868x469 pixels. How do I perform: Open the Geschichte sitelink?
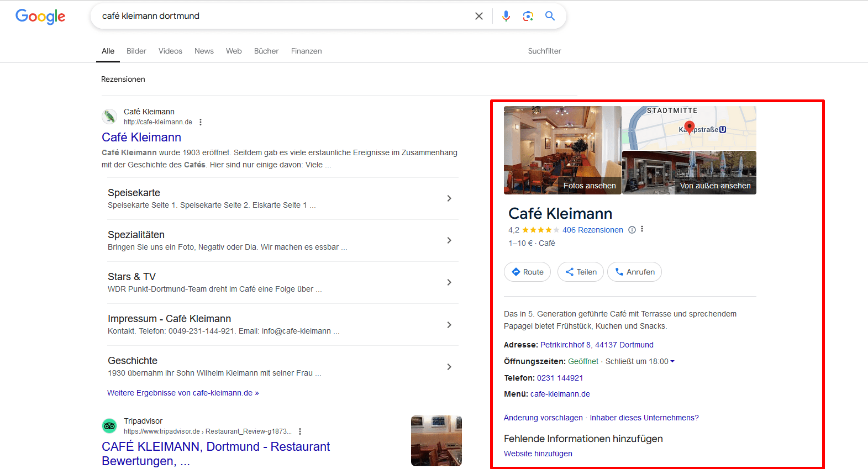[x=133, y=361]
